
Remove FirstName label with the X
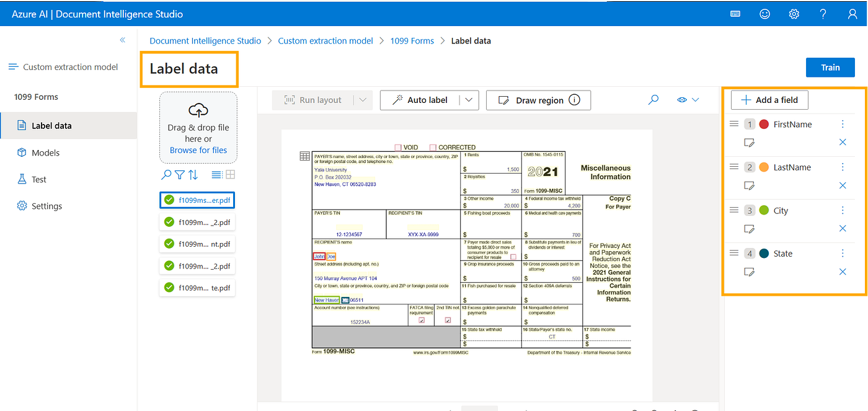tap(843, 143)
